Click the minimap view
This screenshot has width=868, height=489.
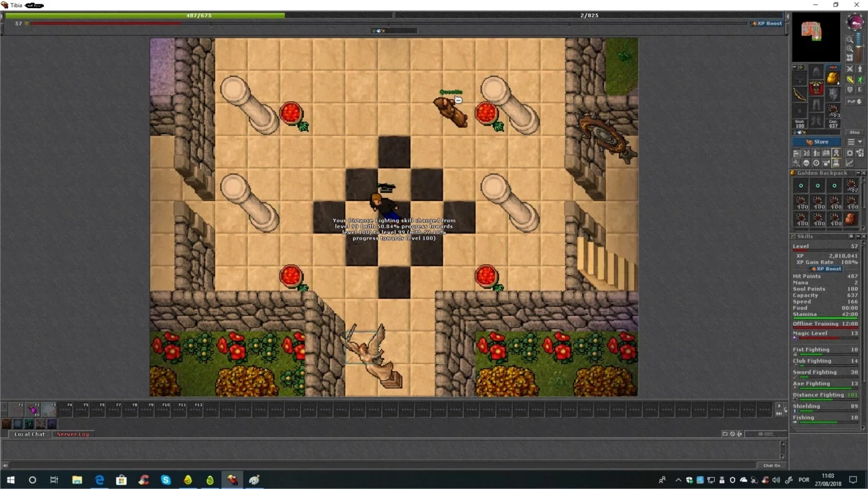818,37
